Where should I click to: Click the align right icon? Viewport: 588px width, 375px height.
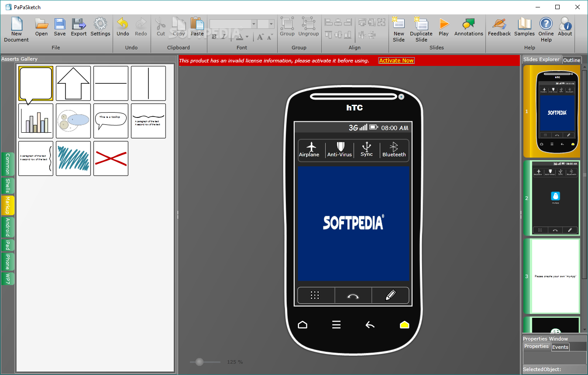[x=348, y=22]
